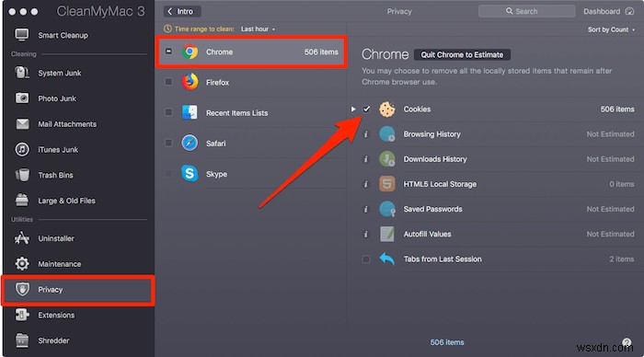This screenshot has height=357, width=644.
Task: Click the Shredder icon
Action: click(x=22, y=340)
